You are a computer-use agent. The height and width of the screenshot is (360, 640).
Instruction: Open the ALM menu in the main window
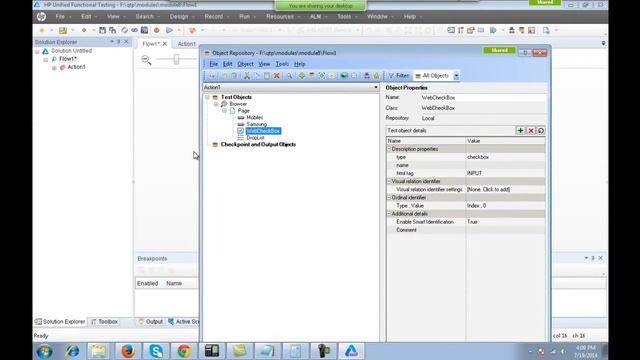(x=316, y=17)
